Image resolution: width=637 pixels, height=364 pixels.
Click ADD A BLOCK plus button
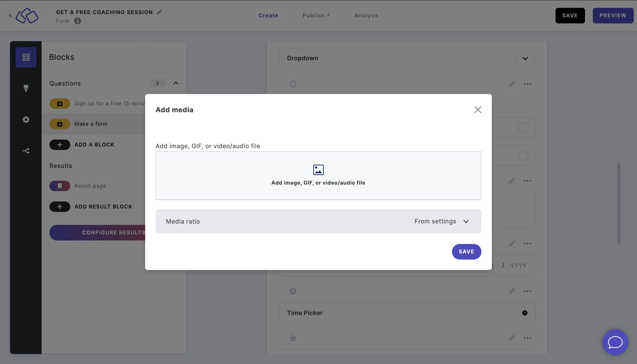(60, 145)
